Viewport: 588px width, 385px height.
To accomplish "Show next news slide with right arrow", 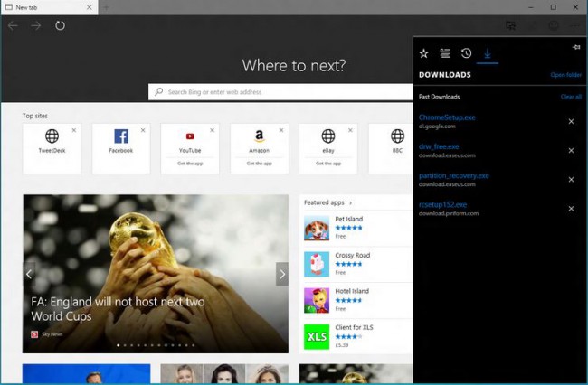I will (282, 274).
